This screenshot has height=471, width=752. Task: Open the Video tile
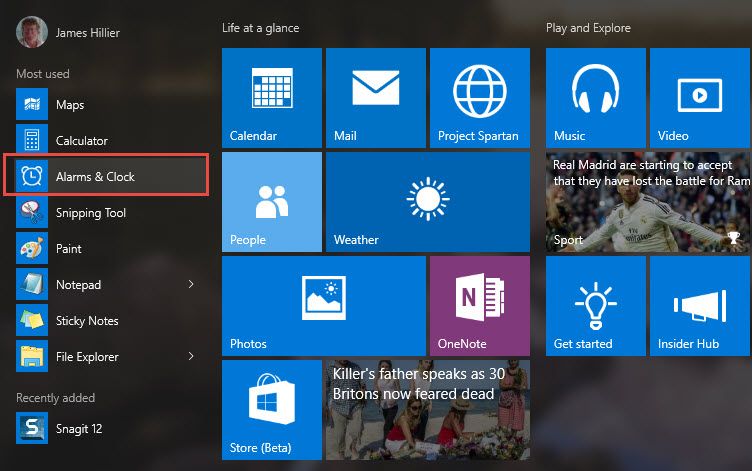click(x=700, y=98)
